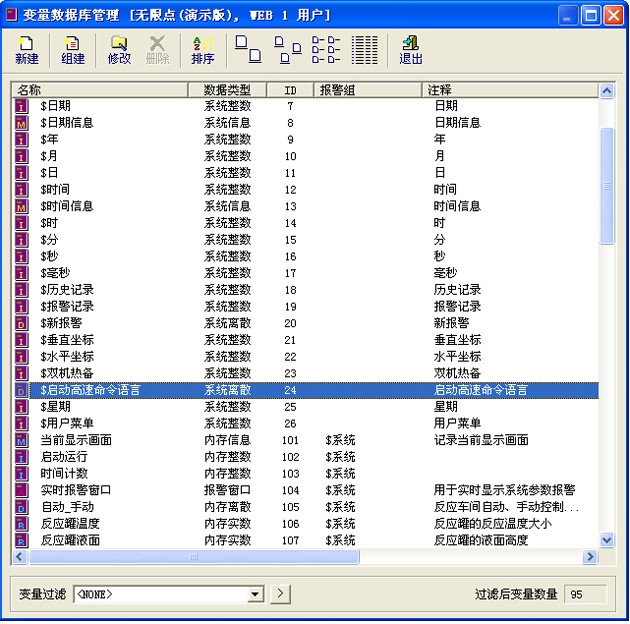This screenshot has width=630, height=624.
Task: Click vertical scrollbar up arrow
Action: pos(607,91)
